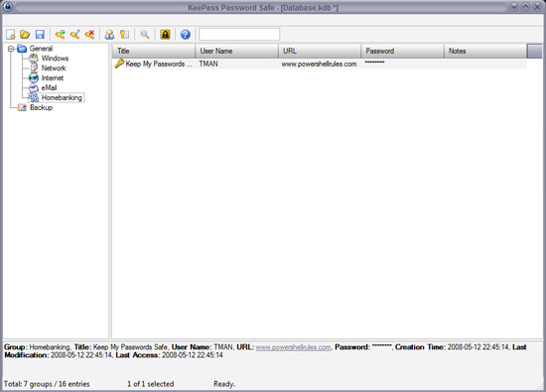Click the Add Entry key icon
This screenshot has width=546, height=392.
[60, 34]
